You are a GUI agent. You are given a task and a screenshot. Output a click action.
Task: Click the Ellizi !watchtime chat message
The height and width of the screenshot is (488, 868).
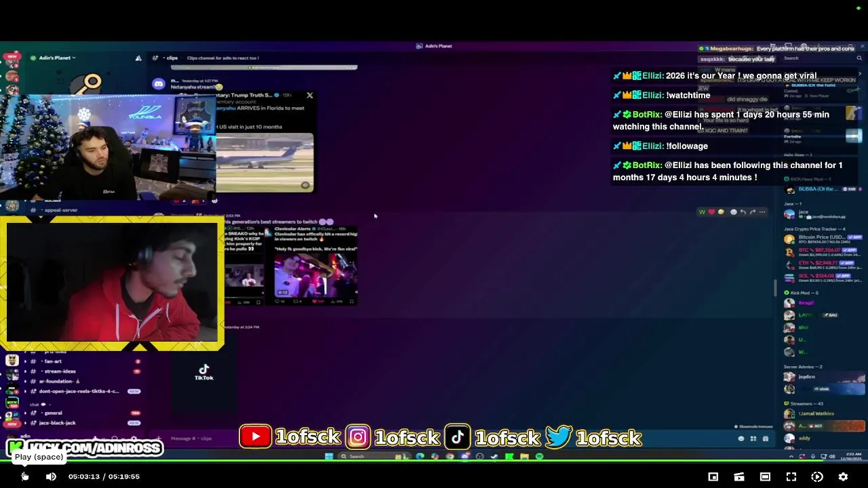tap(662, 96)
